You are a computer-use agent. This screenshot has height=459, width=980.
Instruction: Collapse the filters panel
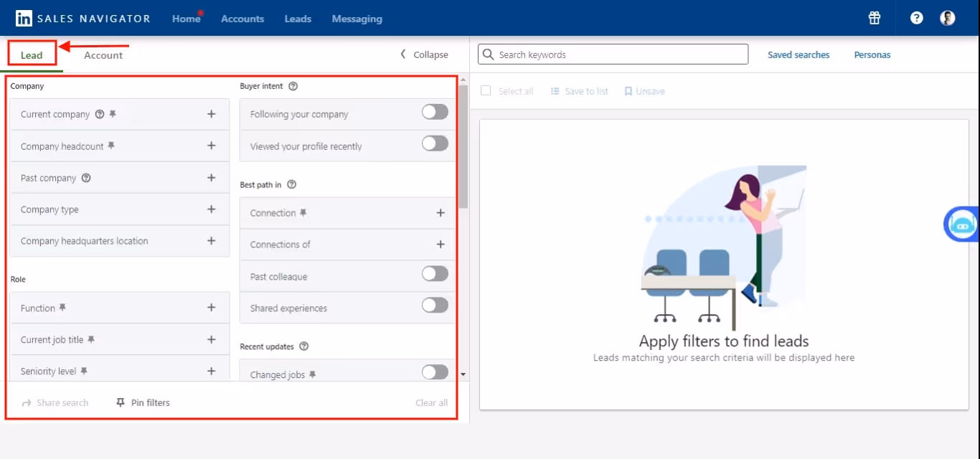424,54
